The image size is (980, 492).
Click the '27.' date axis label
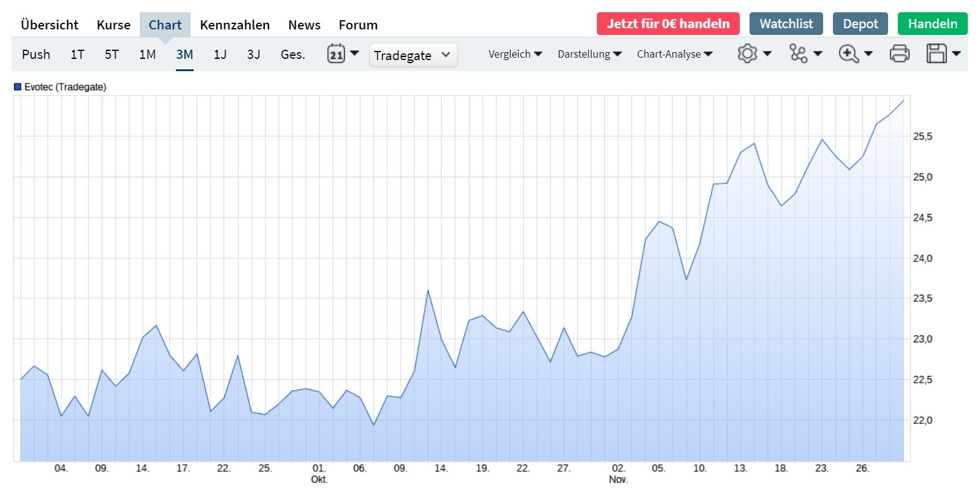564,468
